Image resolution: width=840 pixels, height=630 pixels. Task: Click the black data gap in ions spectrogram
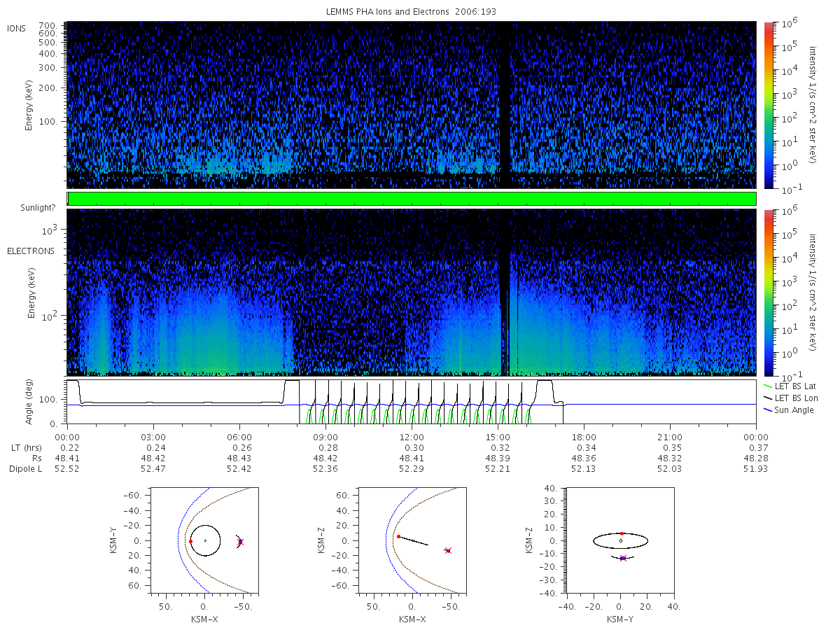point(504,105)
